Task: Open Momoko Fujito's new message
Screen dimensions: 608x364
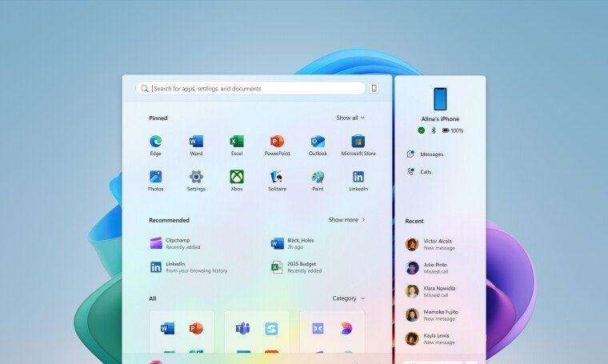Action: coord(431,315)
